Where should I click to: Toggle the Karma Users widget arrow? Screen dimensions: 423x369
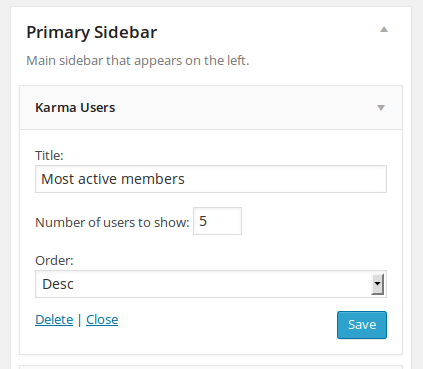pyautogui.click(x=381, y=108)
